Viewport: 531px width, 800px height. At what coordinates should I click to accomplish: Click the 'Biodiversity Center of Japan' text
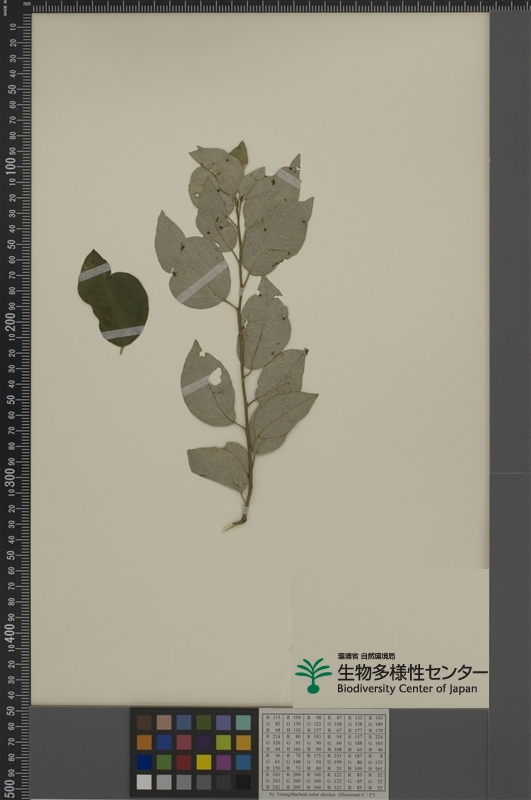point(407,689)
